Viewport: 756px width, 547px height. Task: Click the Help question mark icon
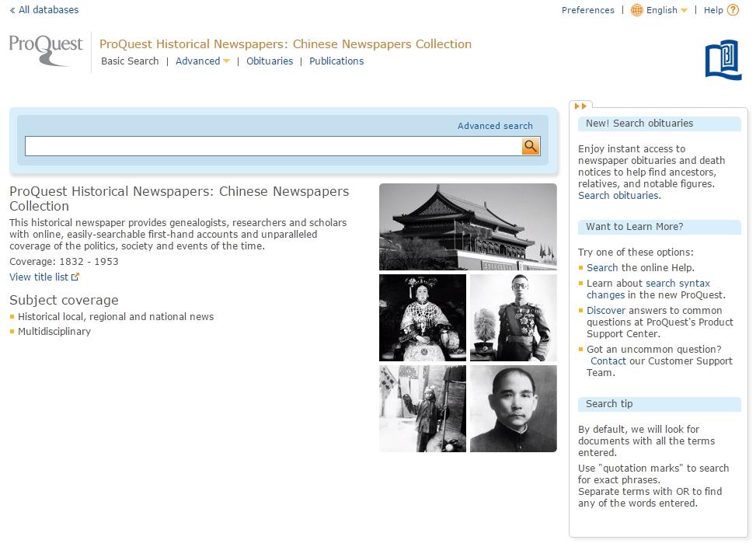pyautogui.click(x=733, y=10)
